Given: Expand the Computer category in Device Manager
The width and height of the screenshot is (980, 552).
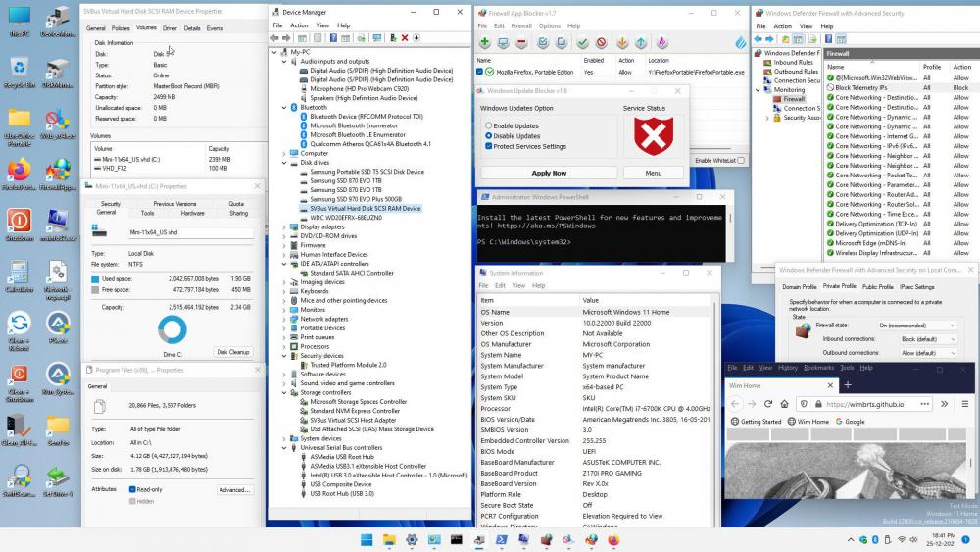Looking at the screenshot, I should coord(284,153).
